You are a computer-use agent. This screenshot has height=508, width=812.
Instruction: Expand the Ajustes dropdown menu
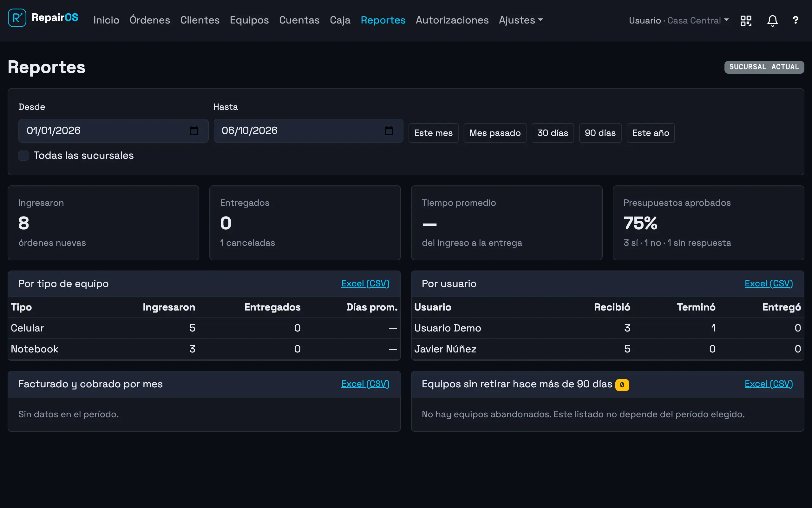(x=521, y=20)
